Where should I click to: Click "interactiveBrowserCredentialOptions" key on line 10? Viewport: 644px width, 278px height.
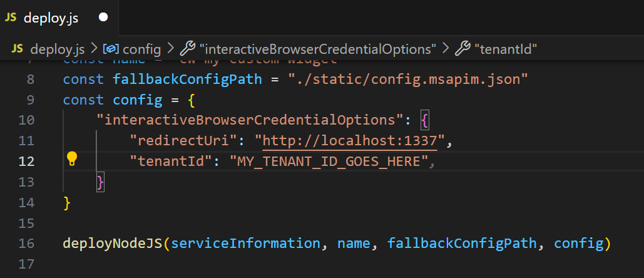tap(250, 120)
